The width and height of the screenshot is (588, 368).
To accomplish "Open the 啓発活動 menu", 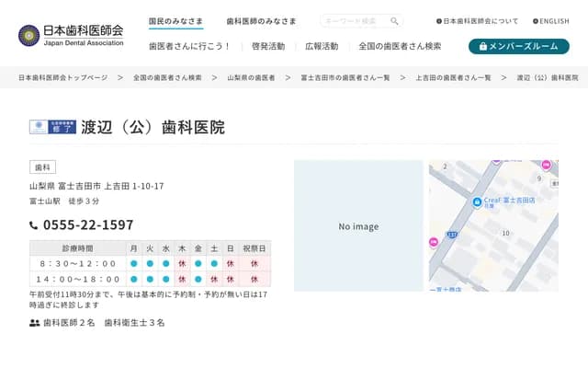I will coord(268,46).
